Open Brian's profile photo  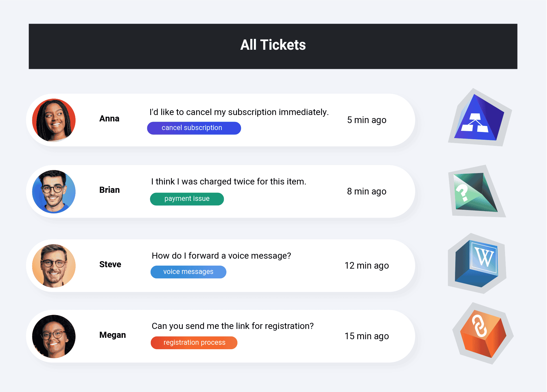54,192
